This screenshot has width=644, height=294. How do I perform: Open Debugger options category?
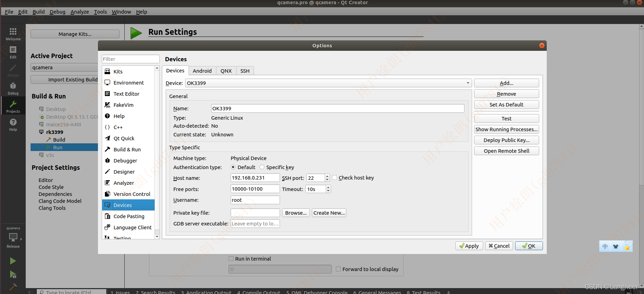[128, 160]
